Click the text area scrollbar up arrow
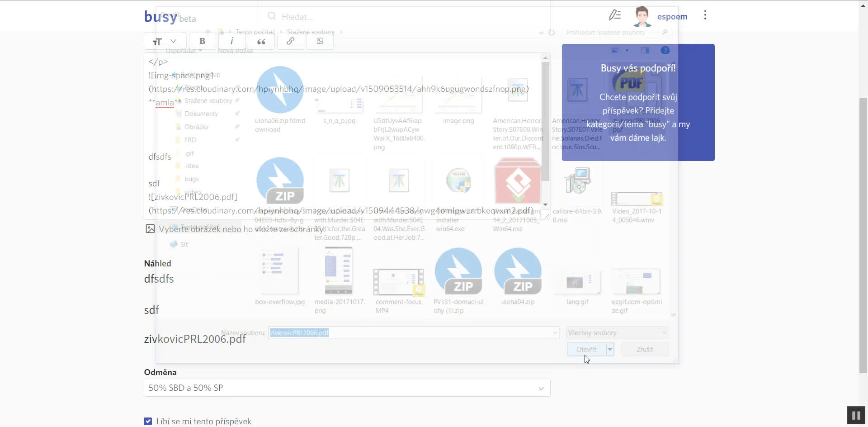 [546, 57]
